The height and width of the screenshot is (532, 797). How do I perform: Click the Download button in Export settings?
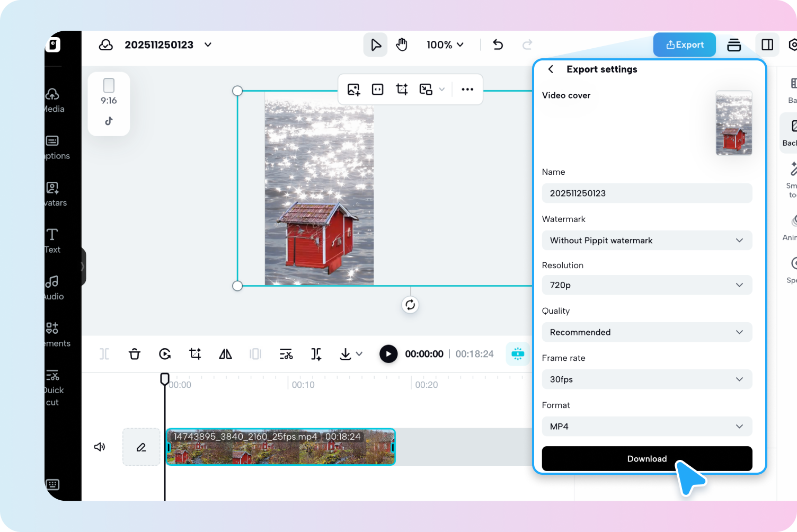(647, 458)
